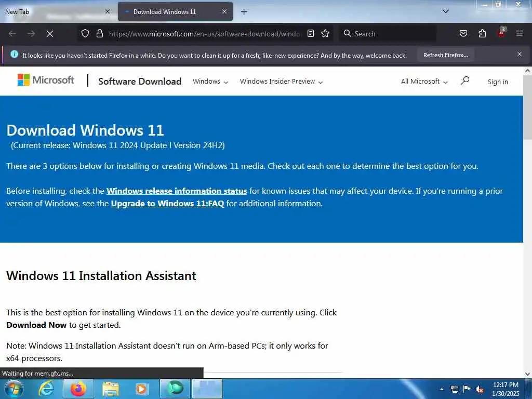Viewport: 532px width, 399px height.
Task: Close the Download Windows 11 tab
Action: pos(224,11)
